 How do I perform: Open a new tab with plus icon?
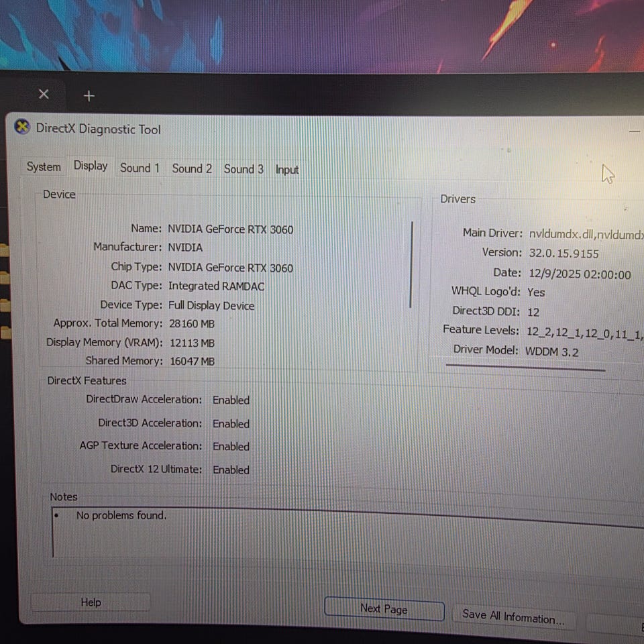coord(89,96)
